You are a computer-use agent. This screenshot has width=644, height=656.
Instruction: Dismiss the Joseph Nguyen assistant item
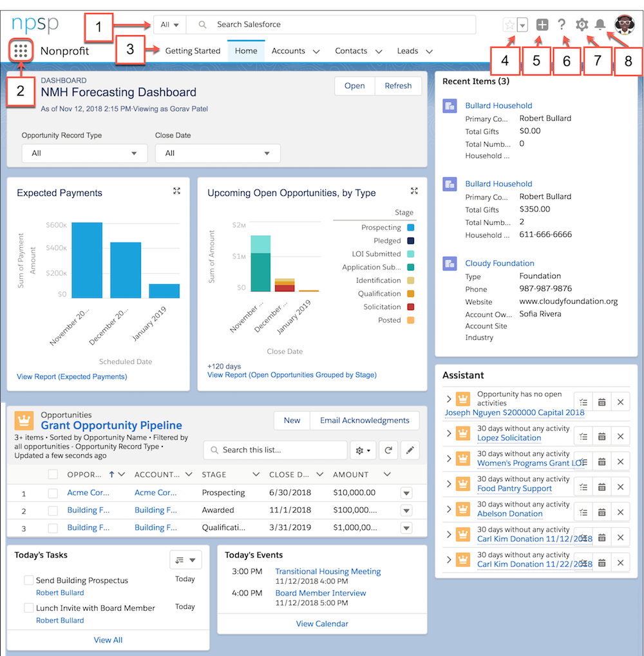[620, 403]
